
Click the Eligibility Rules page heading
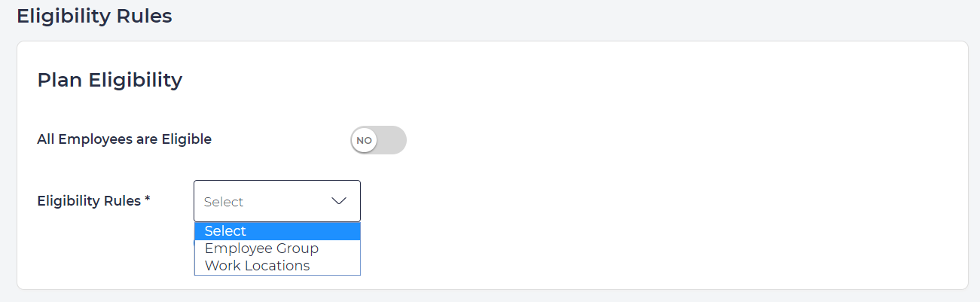(x=94, y=16)
